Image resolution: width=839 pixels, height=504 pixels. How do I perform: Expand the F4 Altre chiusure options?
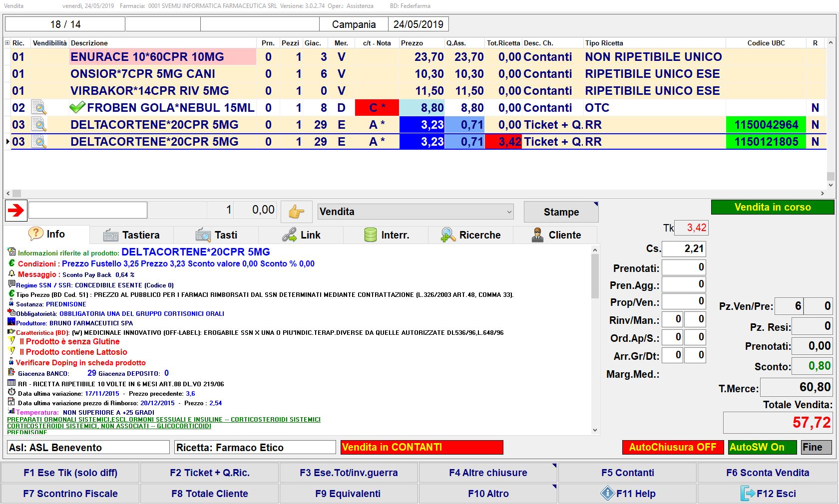[554, 466]
